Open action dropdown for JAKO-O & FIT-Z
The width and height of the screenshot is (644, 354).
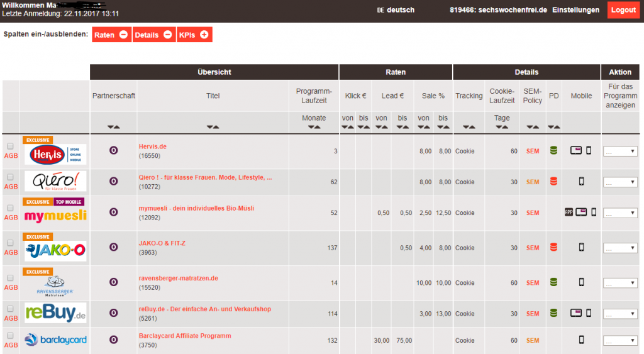pyautogui.click(x=620, y=248)
